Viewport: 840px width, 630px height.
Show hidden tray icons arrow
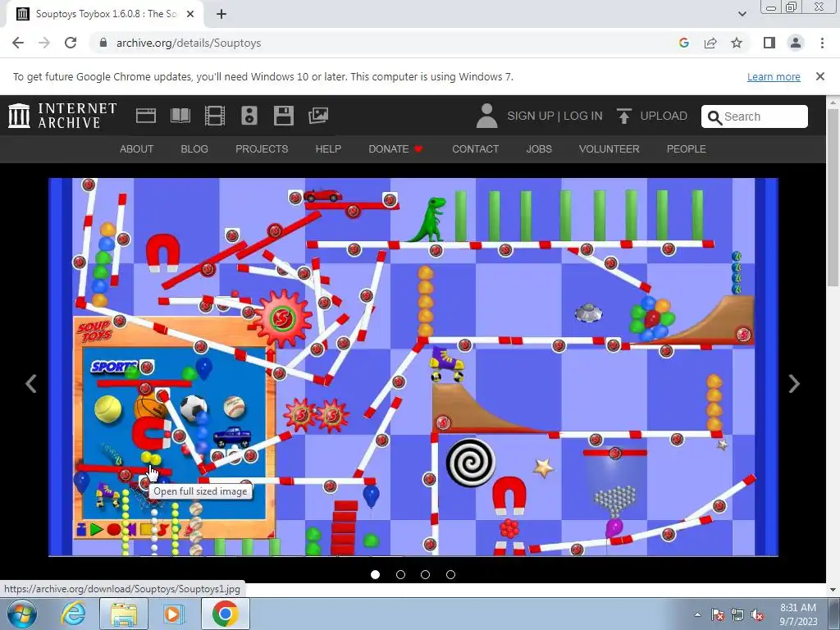tap(697, 614)
